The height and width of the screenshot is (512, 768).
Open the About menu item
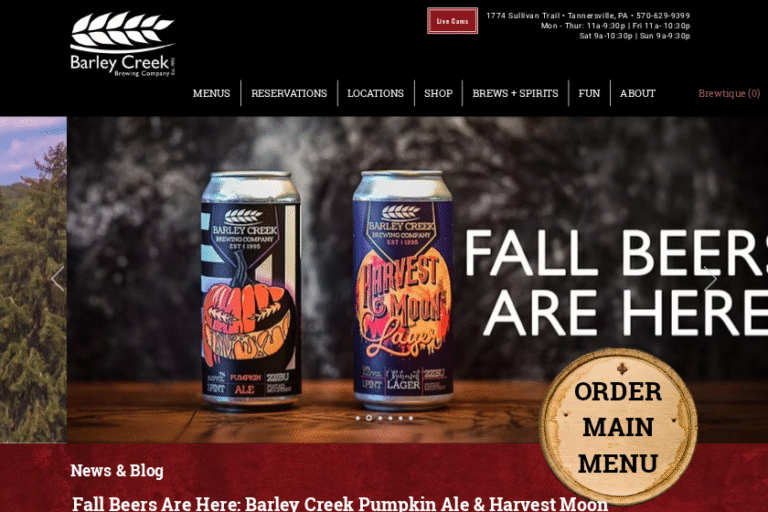(637, 93)
